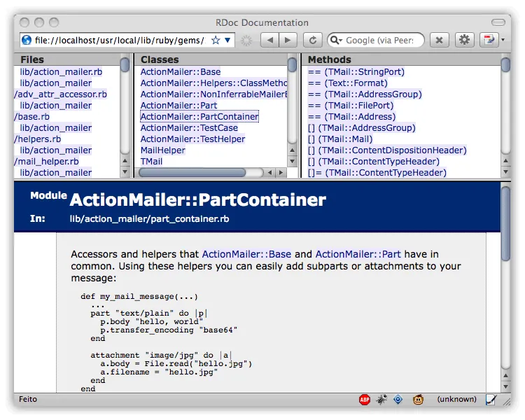This screenshot has width=525, height=420.
Task: Open the URL history dropdown arrow
Action: (x=228, y=41)
